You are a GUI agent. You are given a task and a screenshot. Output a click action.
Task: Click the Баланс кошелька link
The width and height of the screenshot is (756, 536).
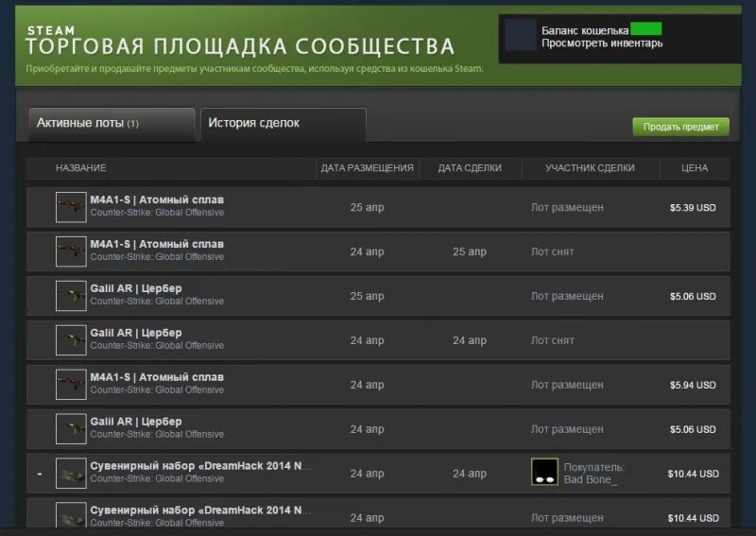(x=585, y=30)
